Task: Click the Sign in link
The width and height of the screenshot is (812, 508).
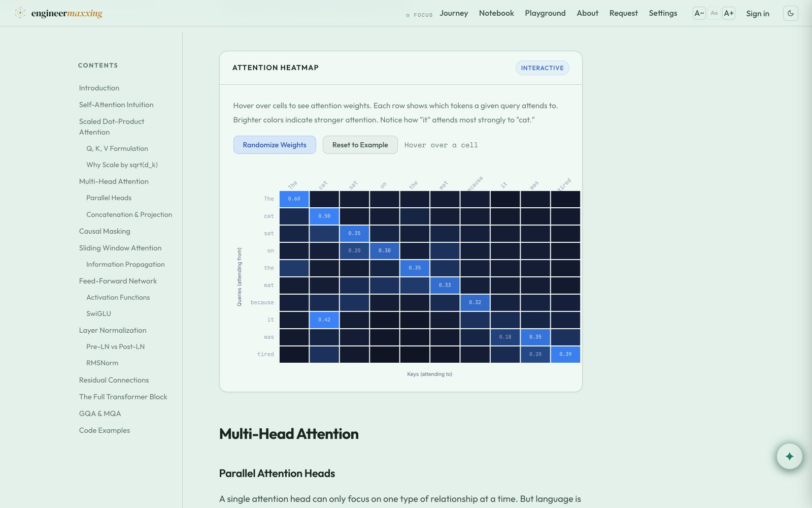Action: (x=758, y=14)
